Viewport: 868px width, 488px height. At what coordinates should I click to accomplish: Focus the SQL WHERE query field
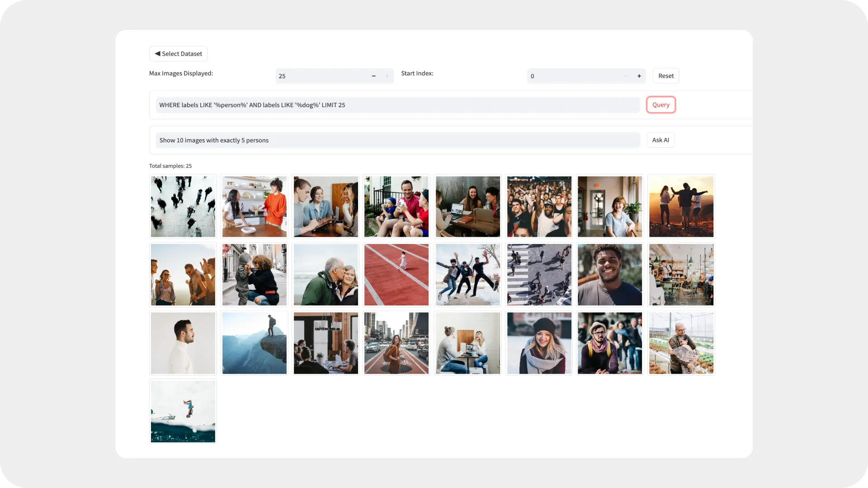(x=397, y=105)
